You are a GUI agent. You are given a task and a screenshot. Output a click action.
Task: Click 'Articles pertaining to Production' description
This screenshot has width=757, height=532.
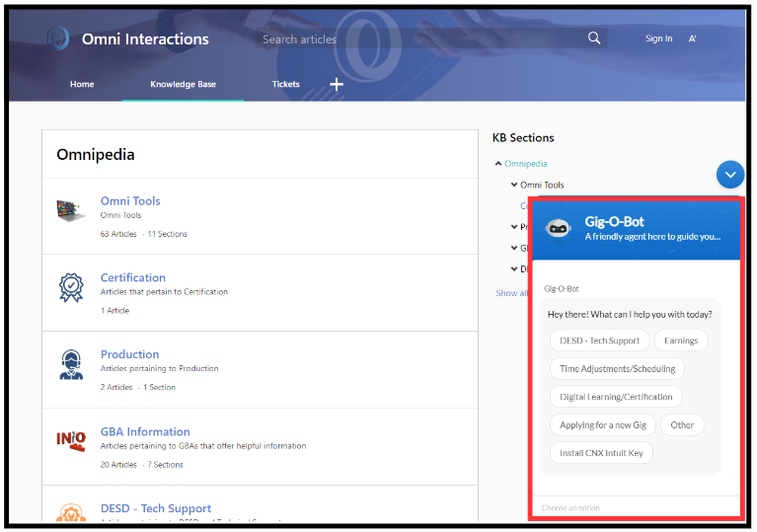pyautogui.click(x=159, y=368)
